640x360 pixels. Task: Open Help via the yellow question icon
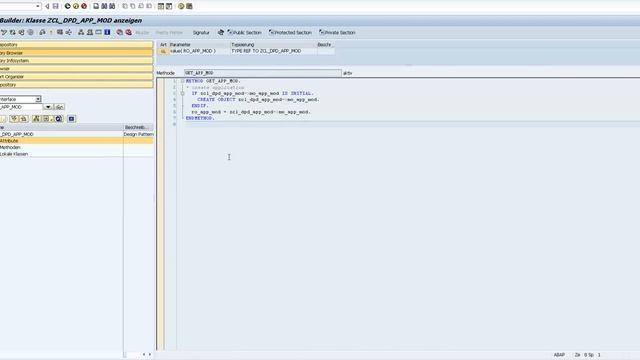pos(181,6)
